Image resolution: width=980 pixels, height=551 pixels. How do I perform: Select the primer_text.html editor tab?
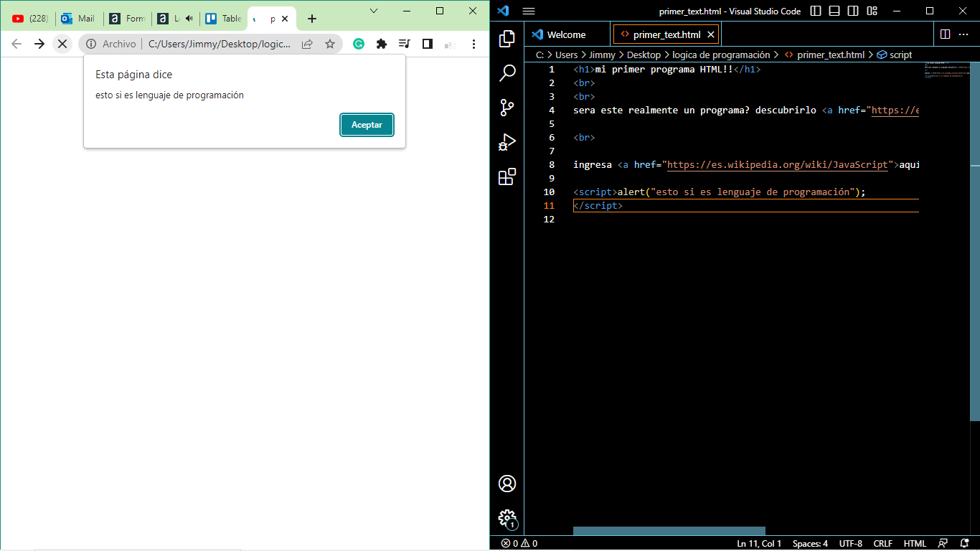(x=666, y=34)
